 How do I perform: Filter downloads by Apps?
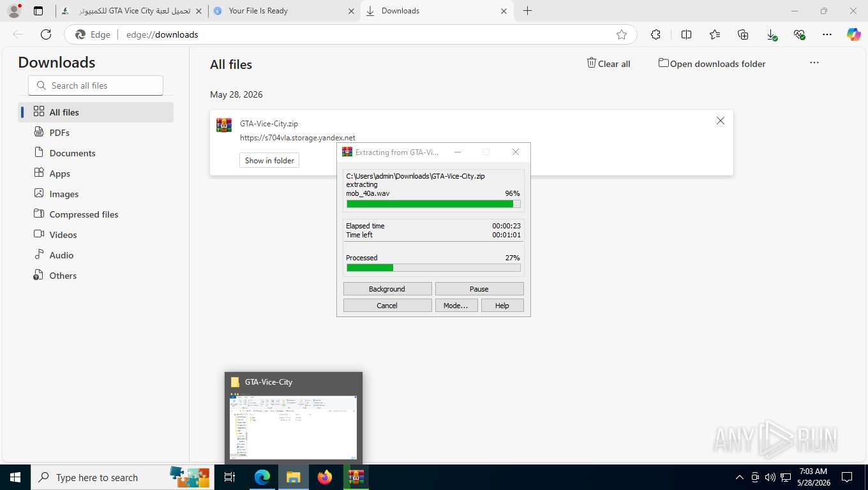point(96,174)
